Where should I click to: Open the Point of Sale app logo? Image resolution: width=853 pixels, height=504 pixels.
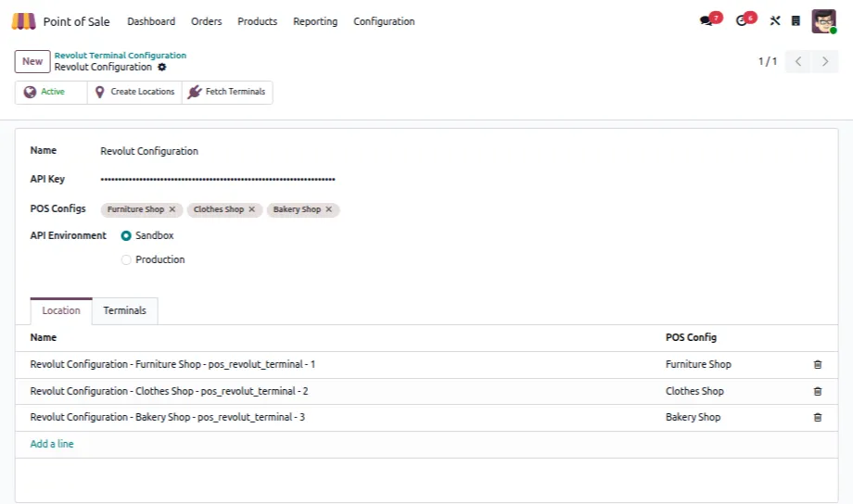(x=23, y=21)
